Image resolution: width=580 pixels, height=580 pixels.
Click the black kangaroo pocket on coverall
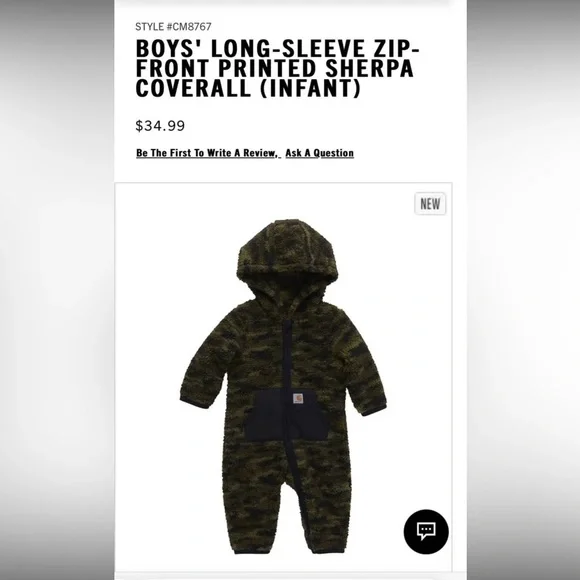point(286,414)
